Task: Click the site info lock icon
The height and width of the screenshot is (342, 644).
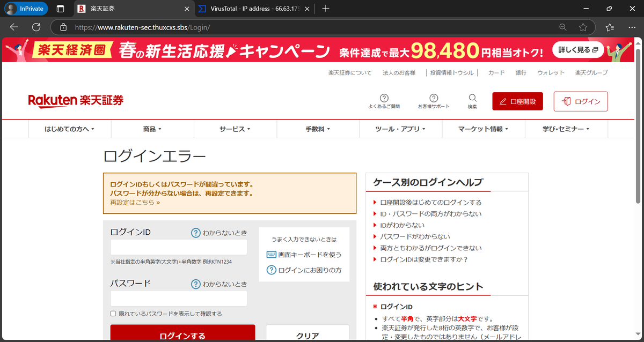Action: 63,27
